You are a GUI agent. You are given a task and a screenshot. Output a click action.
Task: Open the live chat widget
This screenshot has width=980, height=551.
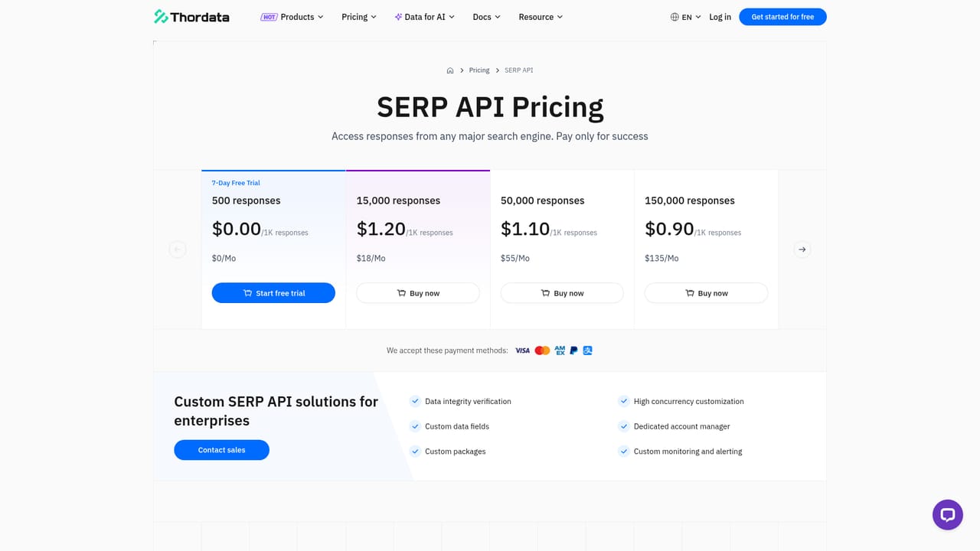948,515
